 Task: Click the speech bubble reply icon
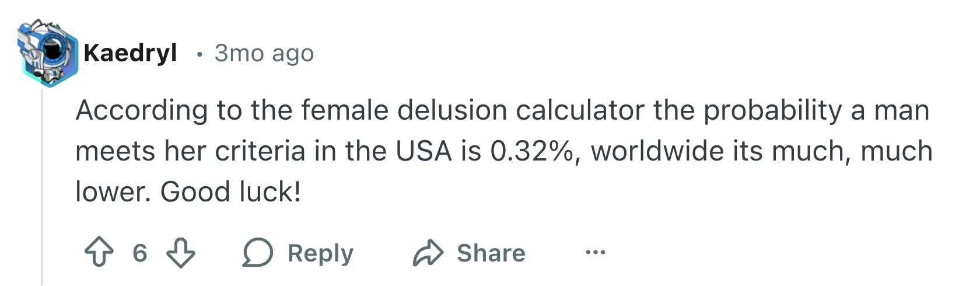coord(257,253)
